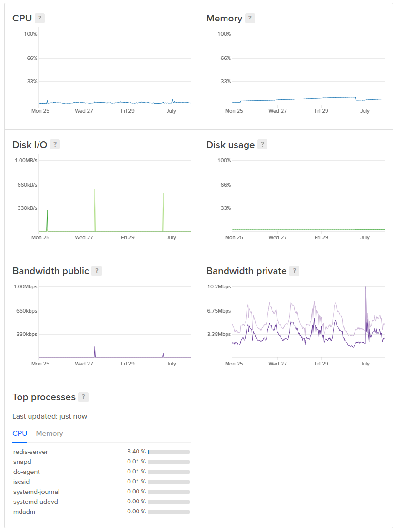The height and width of the screenshot is (532, 395).
Task: Click the Wed 27 label on CPU chart
Action: 84,110
